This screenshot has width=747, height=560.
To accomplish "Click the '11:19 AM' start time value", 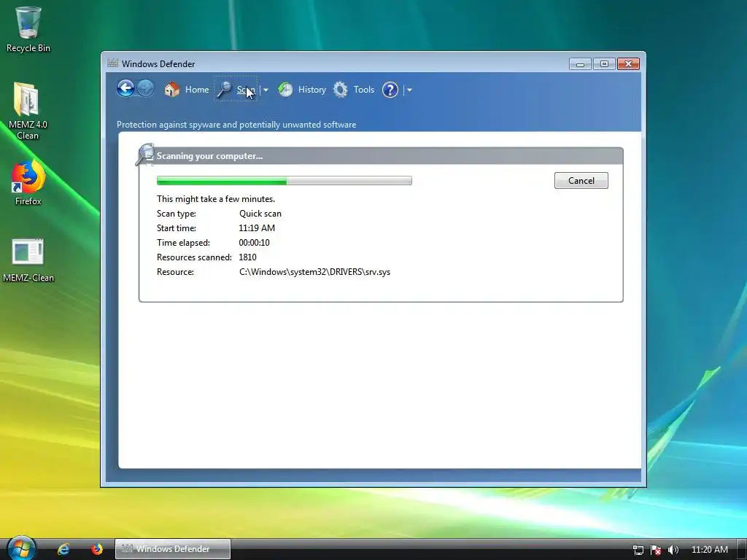I will (257, 228).
